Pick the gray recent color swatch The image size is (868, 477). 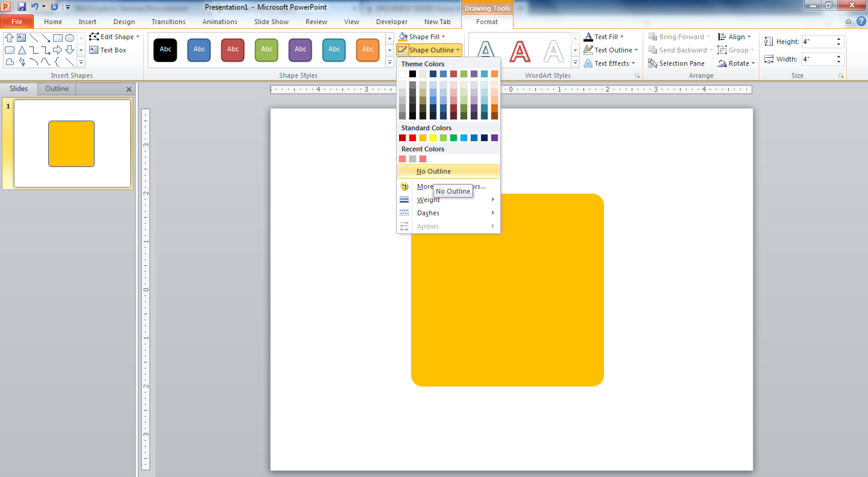click(413, 159)
